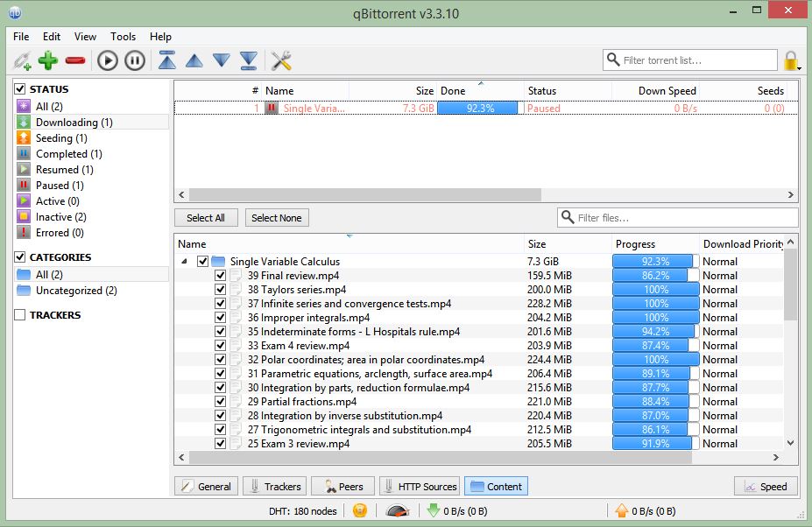
Task: Uncheck 33 Exam 4 review.mp4 checkbox
Action: tap(220, 345)
